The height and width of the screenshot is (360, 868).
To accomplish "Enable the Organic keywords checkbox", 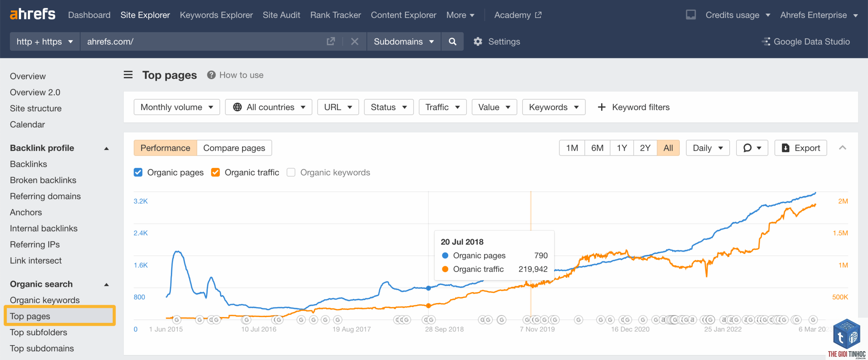I will 291,172.
